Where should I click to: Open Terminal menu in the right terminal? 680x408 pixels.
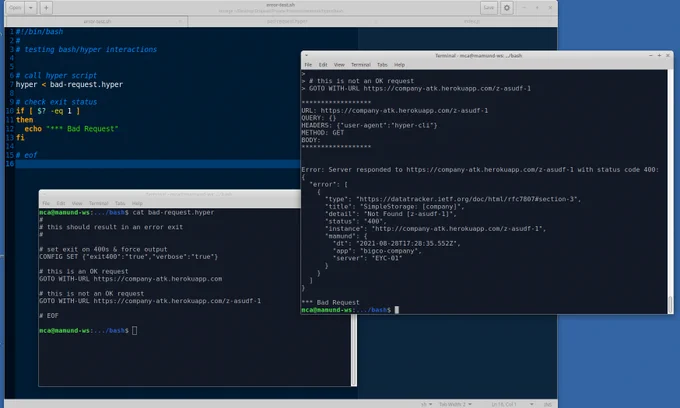pyautogui.click(x=361, y=65)
